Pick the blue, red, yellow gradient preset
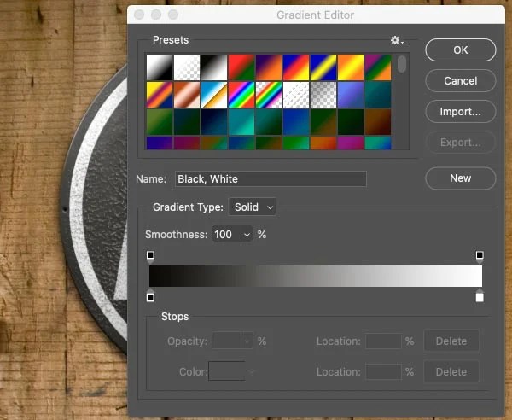 296,67
